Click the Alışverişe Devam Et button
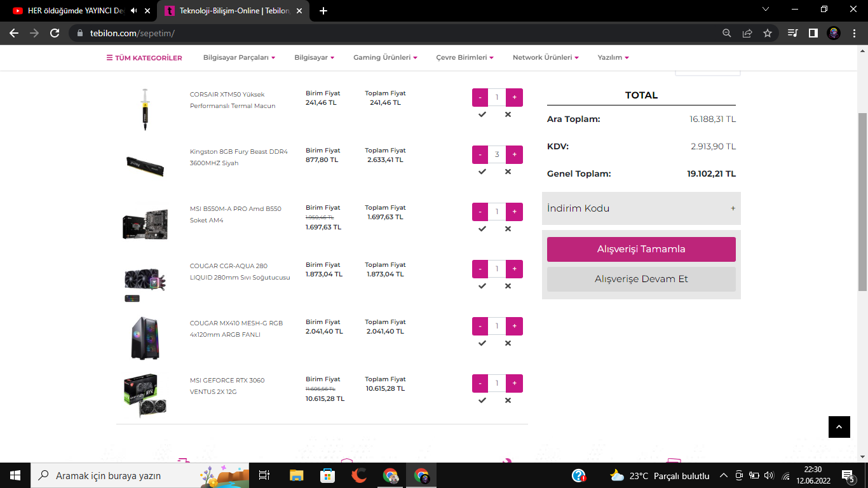 pos(641,279)
